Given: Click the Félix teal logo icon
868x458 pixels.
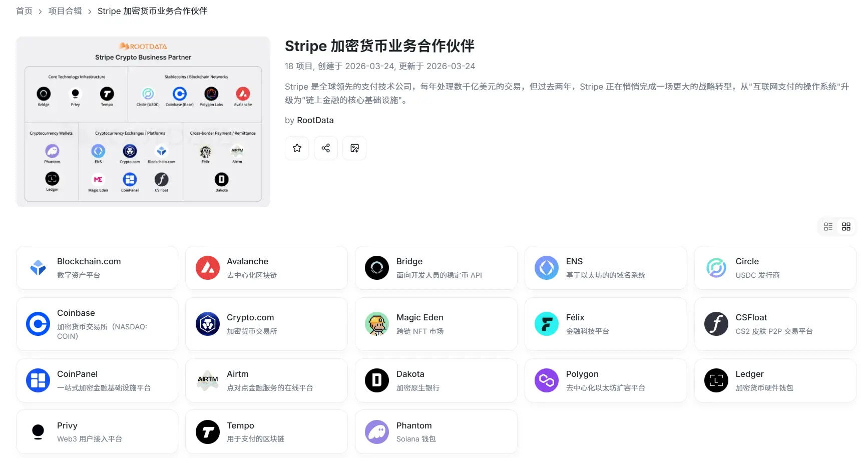Looking at the screenshot, I should [547, 324].
